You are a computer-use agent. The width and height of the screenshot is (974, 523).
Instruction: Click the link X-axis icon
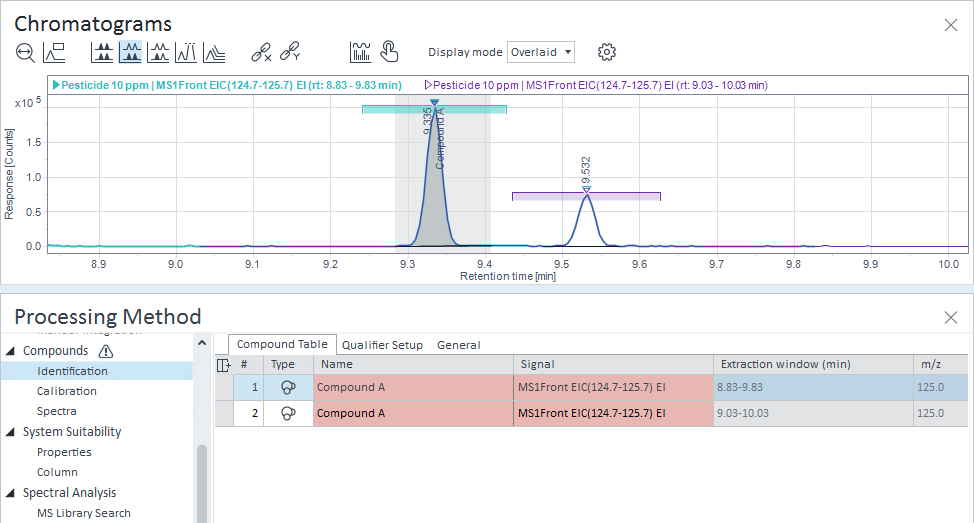coord(262,52)
